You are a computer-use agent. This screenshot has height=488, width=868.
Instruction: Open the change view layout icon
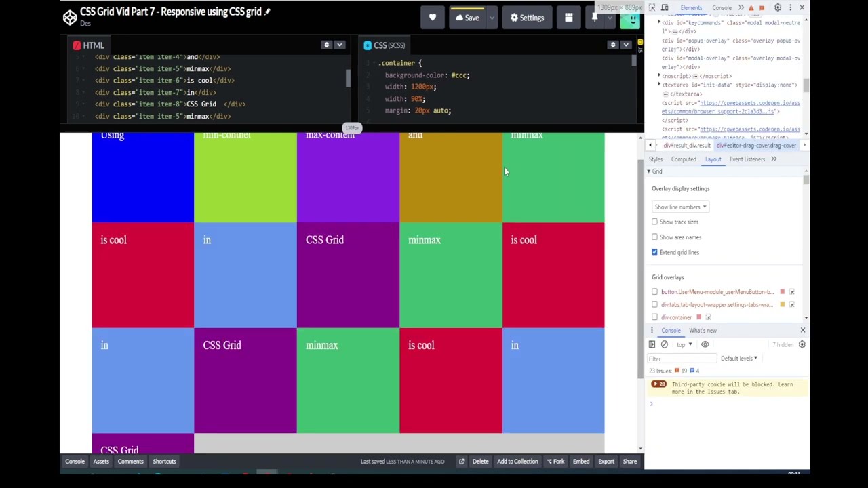569,18
